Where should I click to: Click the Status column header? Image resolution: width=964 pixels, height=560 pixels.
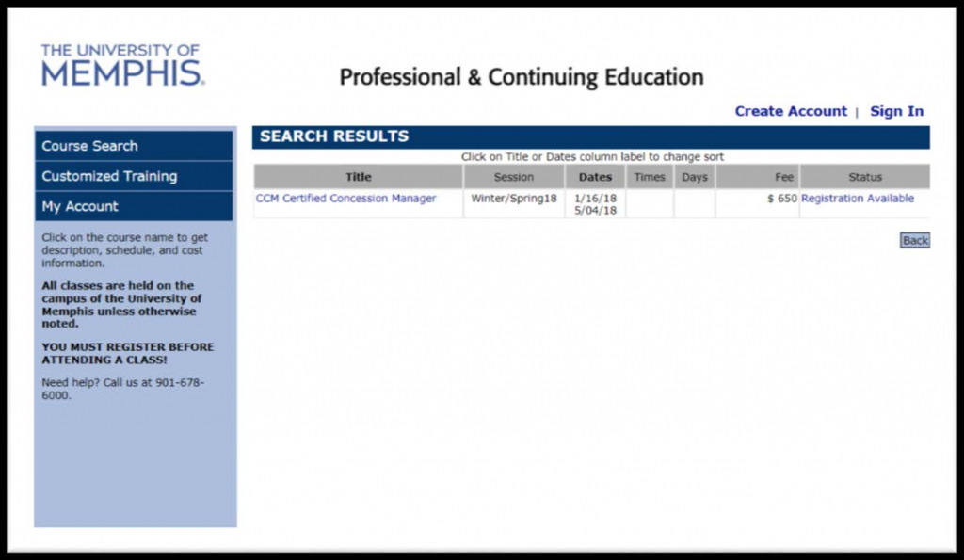tap(865, 177)
